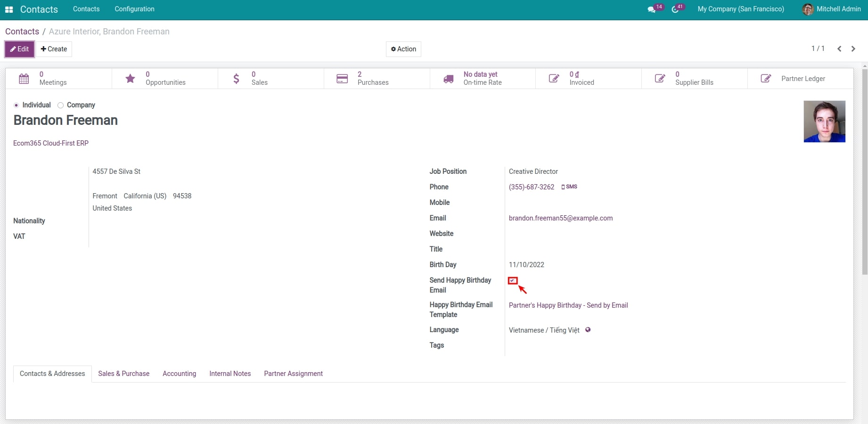Select the Opportunities star icon
This screenshot has width=868, height=424.
coord(130,78)
